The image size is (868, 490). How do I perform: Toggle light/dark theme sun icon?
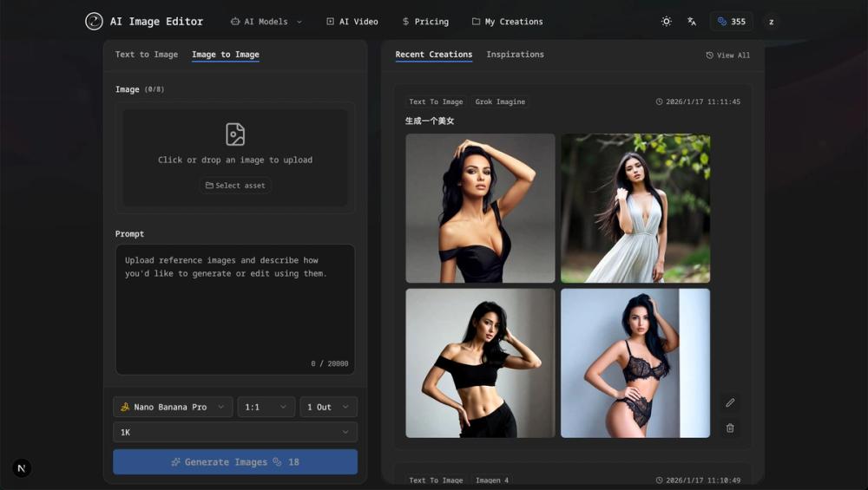click(667, 22)
